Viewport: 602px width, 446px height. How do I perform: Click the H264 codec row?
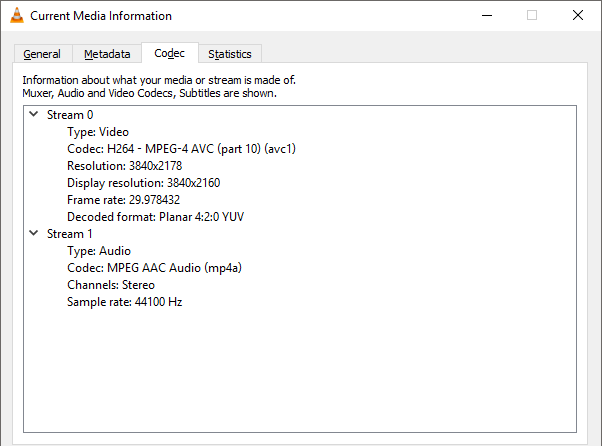(x=181, y=149)
